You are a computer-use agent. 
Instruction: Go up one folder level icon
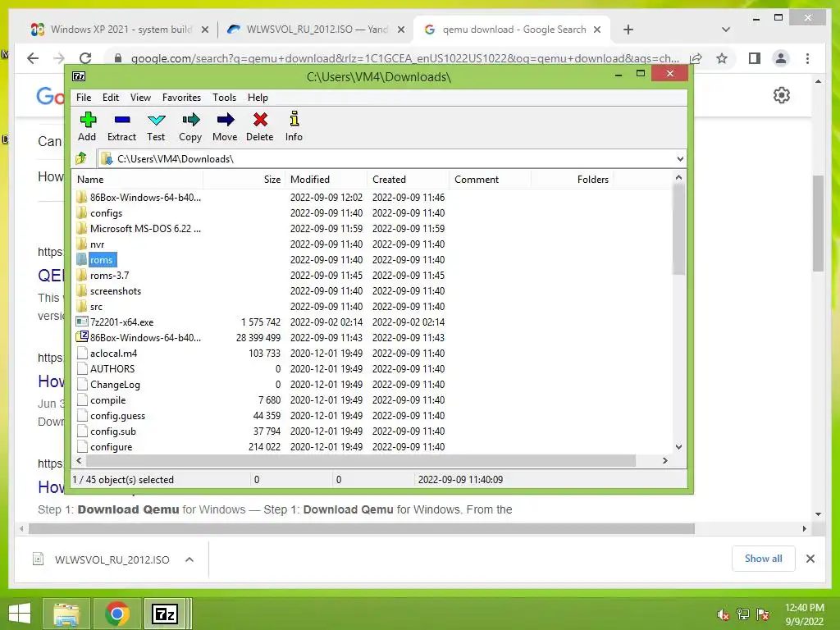pos(81,158)
